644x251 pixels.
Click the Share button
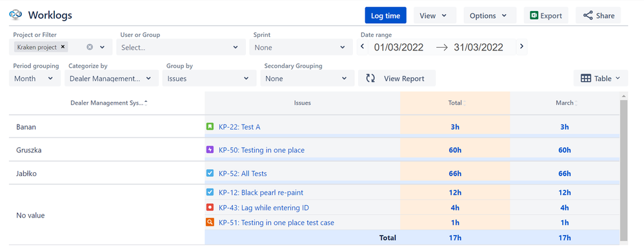(598, 15)
